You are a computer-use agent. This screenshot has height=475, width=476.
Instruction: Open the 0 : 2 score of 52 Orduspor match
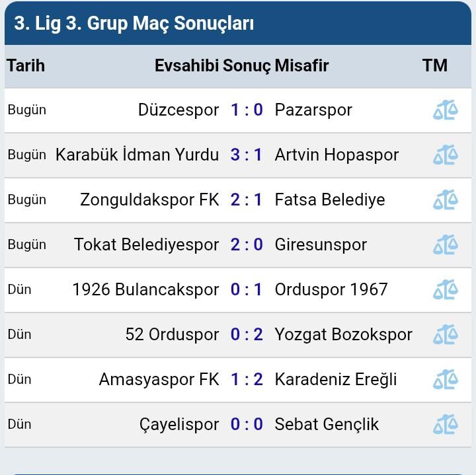(x=247, y=335)
